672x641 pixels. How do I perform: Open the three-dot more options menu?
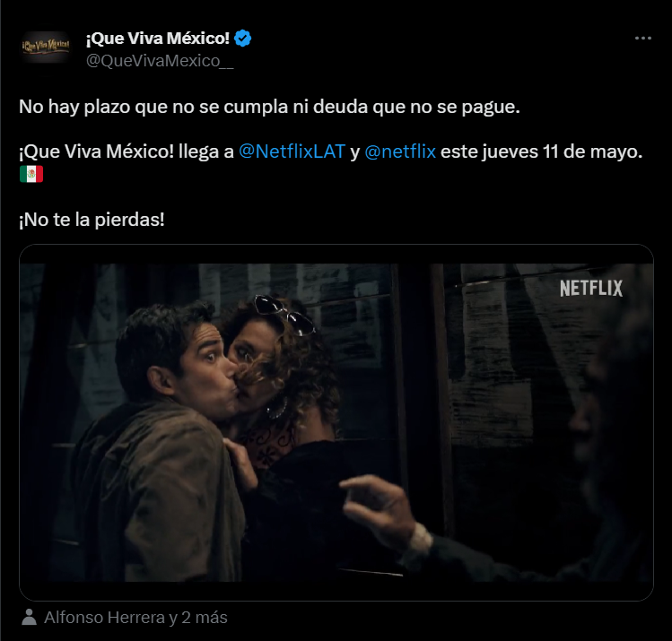[x=643, y=39]
